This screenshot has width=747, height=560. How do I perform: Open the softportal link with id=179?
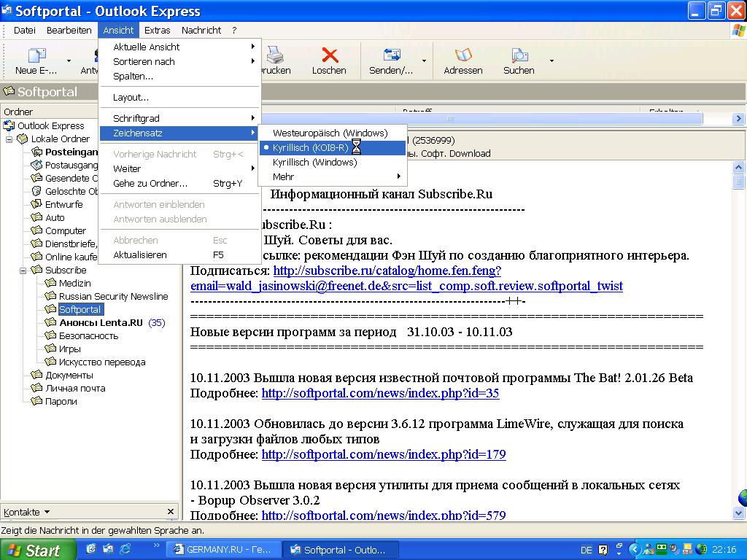coord(384,454)
